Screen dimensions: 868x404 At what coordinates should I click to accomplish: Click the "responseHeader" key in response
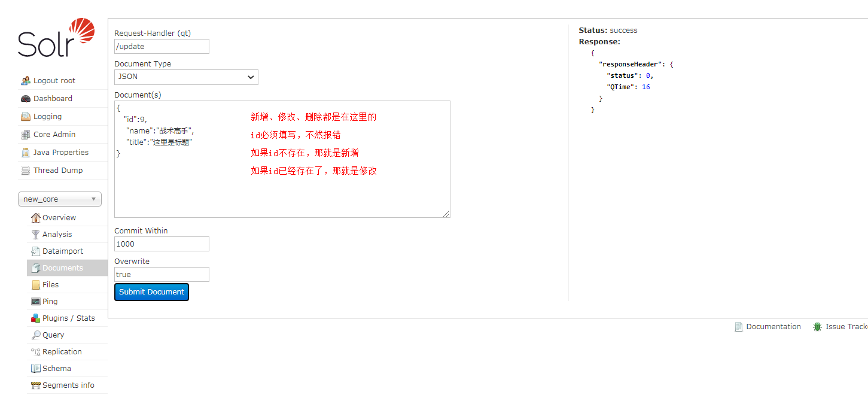click(631, 64)
